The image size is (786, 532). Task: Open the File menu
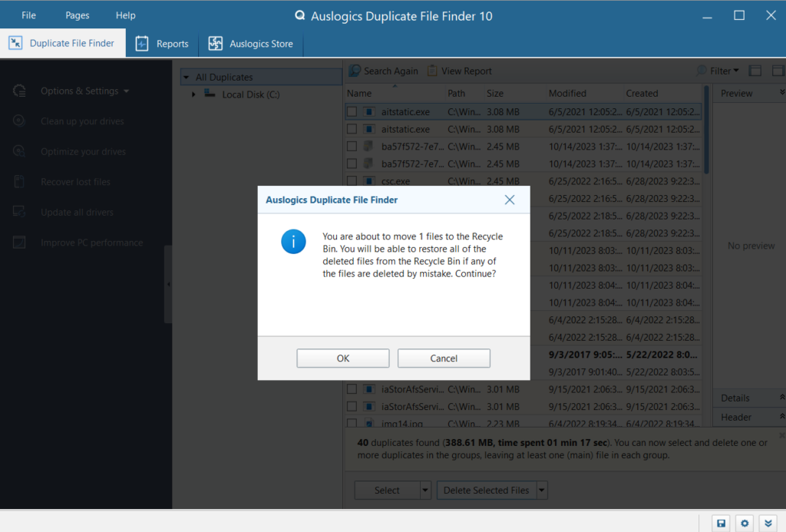pyautogui.click(x=28, y=15)
